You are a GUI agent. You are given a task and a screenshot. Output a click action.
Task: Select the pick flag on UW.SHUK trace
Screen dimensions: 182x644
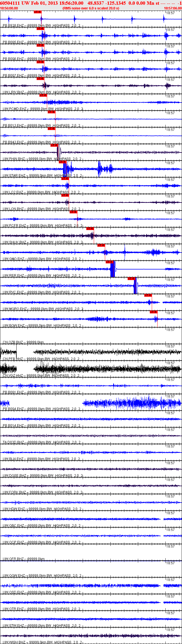(90, 229)
